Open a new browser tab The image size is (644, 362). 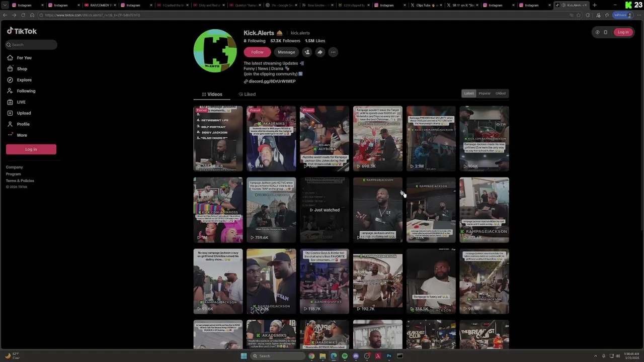(595, 5)
